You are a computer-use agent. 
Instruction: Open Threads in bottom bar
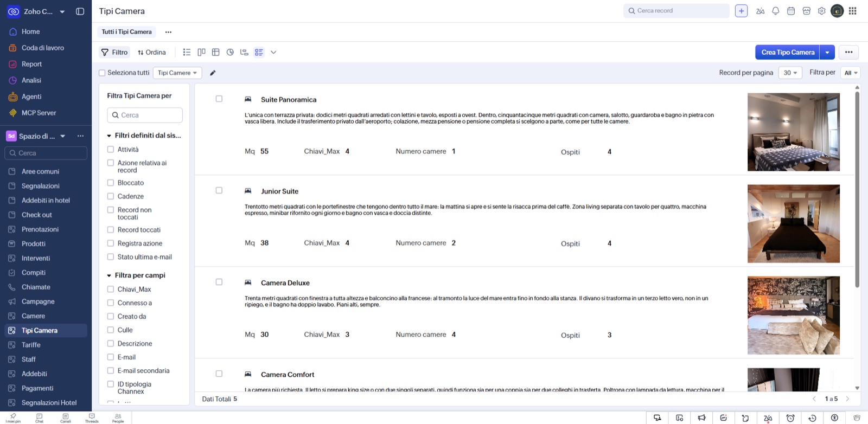click(92, 418)
